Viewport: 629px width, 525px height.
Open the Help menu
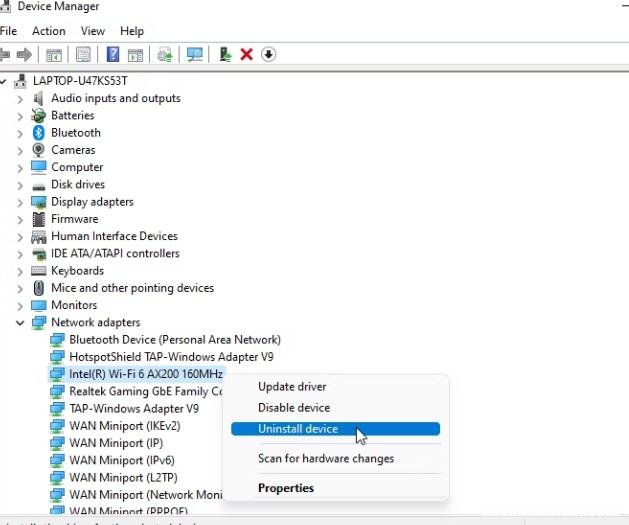tap(132, 31)
